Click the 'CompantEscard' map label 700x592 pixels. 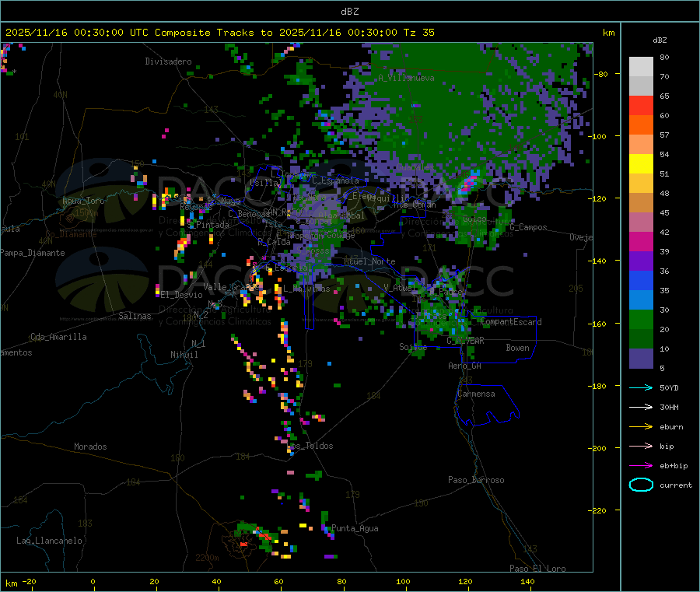[511, 322]
